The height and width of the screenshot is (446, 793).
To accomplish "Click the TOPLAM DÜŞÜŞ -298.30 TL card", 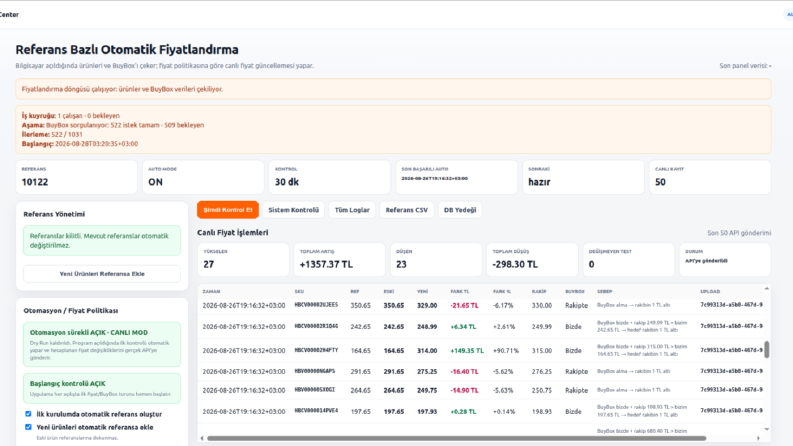I will (532, 259).
